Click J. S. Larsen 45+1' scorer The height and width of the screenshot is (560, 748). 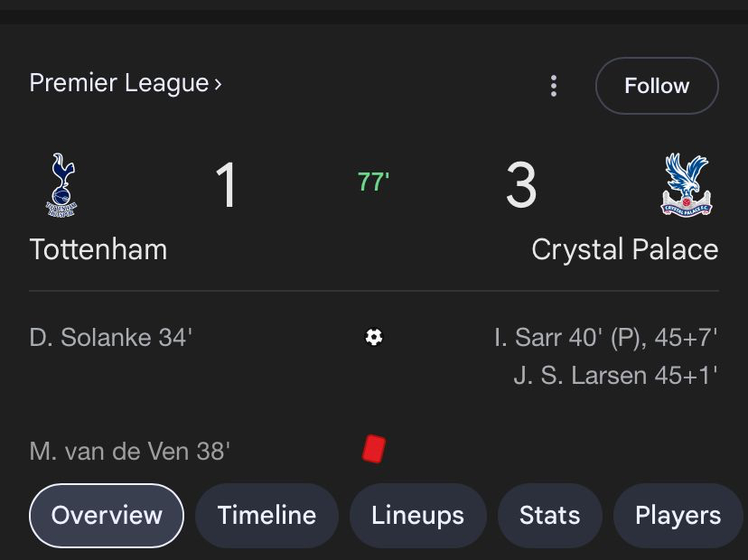point(615,376)
